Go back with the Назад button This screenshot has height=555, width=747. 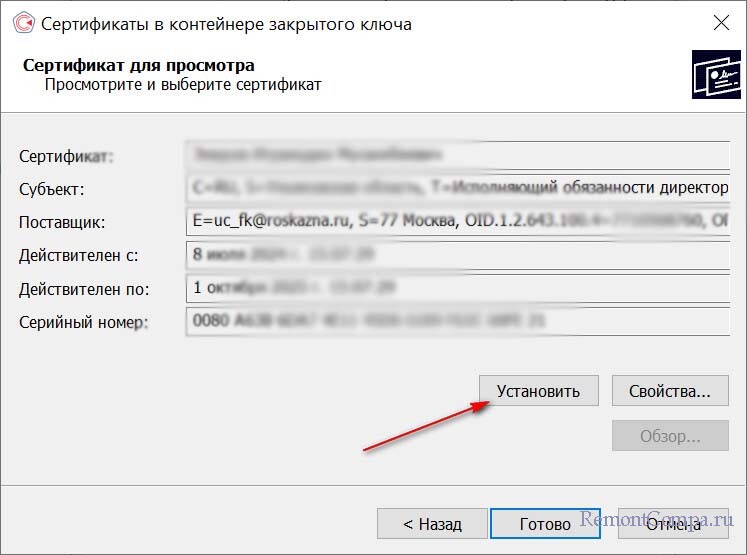coord(432,523)
